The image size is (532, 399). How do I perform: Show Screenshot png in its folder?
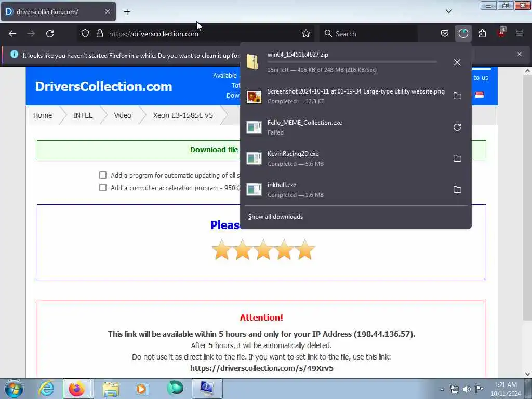[457, 96]
